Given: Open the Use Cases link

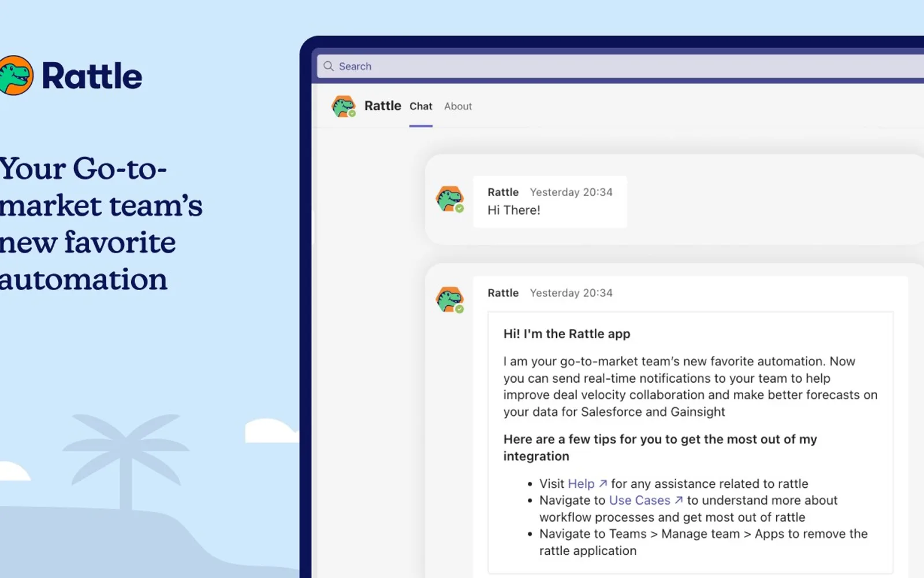Looking at the screenshot, I should pyautogui.click(x=639, y=501).
